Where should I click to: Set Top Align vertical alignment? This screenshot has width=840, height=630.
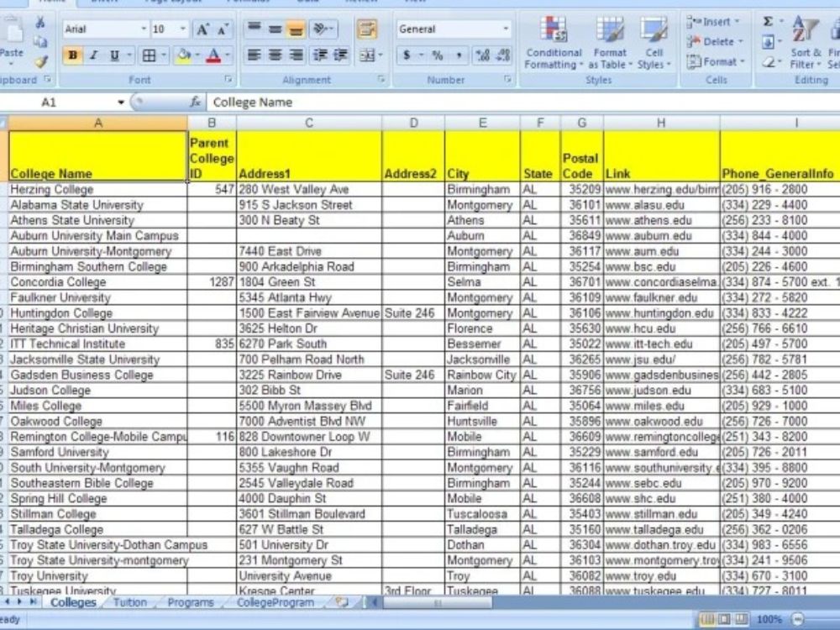pyautogui.click(x=254, y=29)
